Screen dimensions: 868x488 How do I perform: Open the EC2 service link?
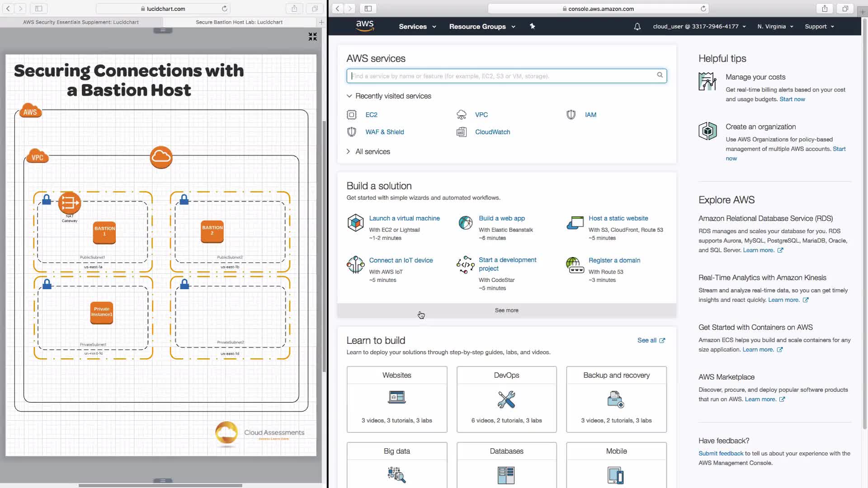tap(371, 115)
